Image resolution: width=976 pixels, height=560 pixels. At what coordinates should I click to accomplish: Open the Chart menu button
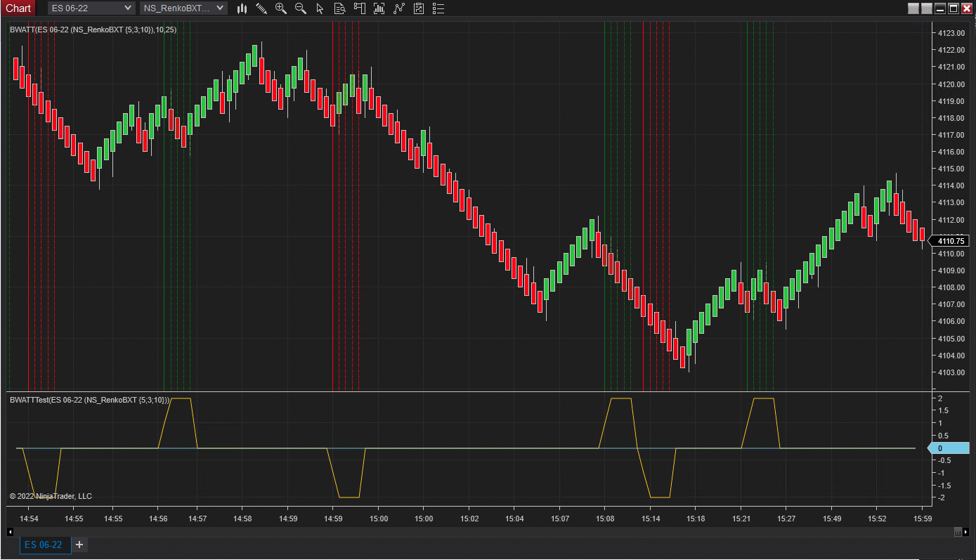click(x=18, y=8)
